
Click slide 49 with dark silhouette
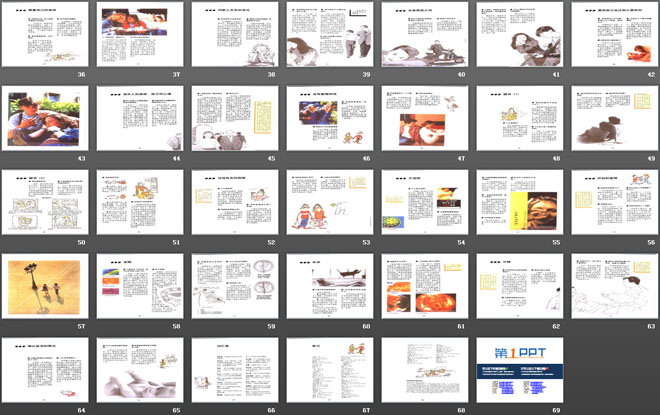click(x=615, y=118)
